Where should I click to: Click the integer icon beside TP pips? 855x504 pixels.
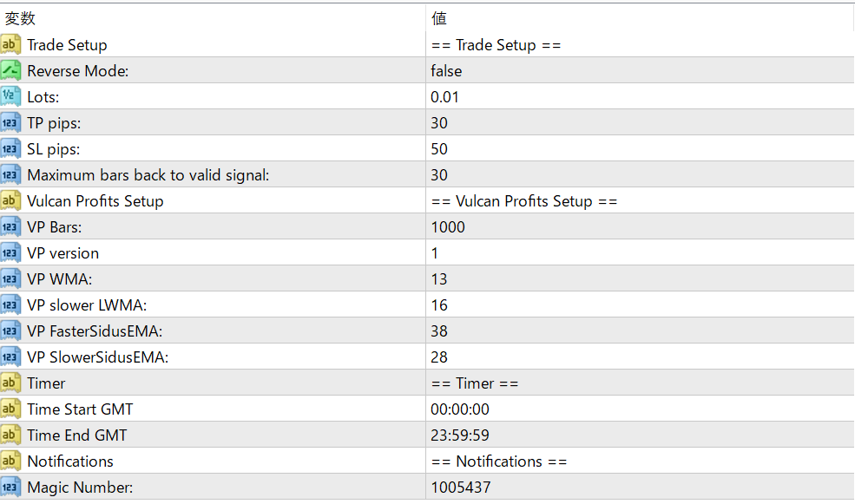point(10,122)
